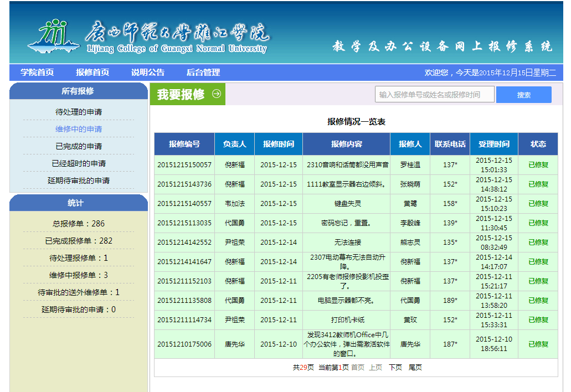Image resolution: width=571 pixels, height=392 pixels.
Task: Click the arrow icon beside 我要报修
Action: 216,94
